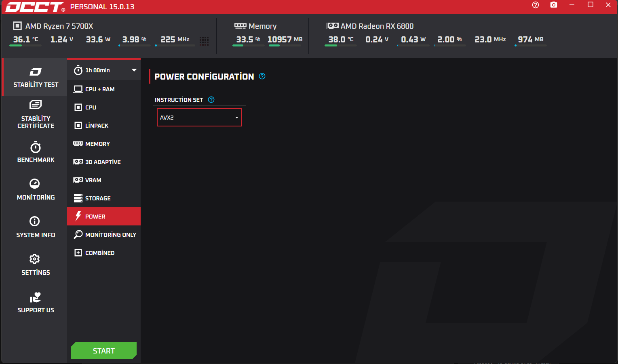The width and height of the screenshot is (618, 364).
Task: Open the Stability Certificate section
Action: click(36, 114)
